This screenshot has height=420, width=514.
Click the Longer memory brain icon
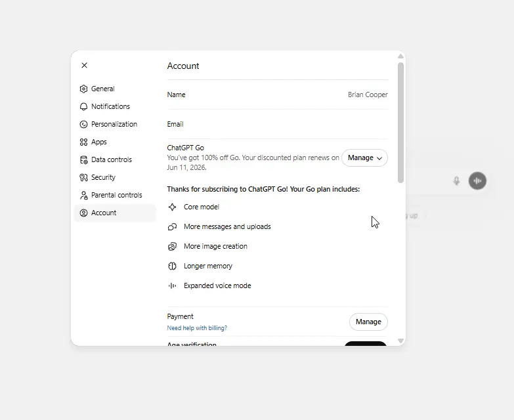pyautogui.click(x=172, y=266)
